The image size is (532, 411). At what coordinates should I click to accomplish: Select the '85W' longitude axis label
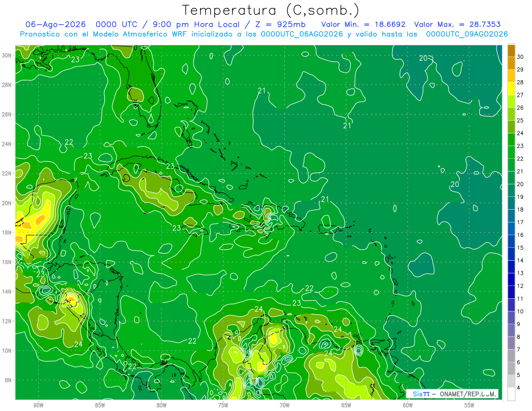[100, 405]
